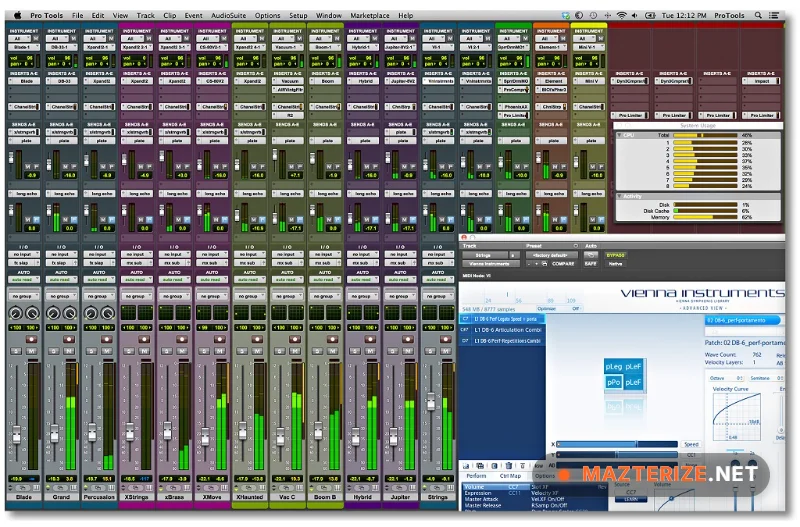
Task: Switch to the Ctrl Map tab
Action: point(510,475)
